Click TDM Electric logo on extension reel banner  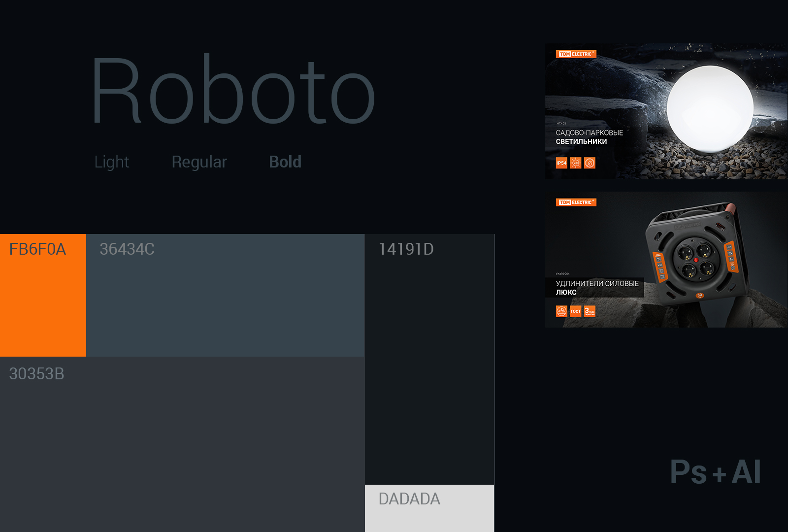tap(576, 202)
